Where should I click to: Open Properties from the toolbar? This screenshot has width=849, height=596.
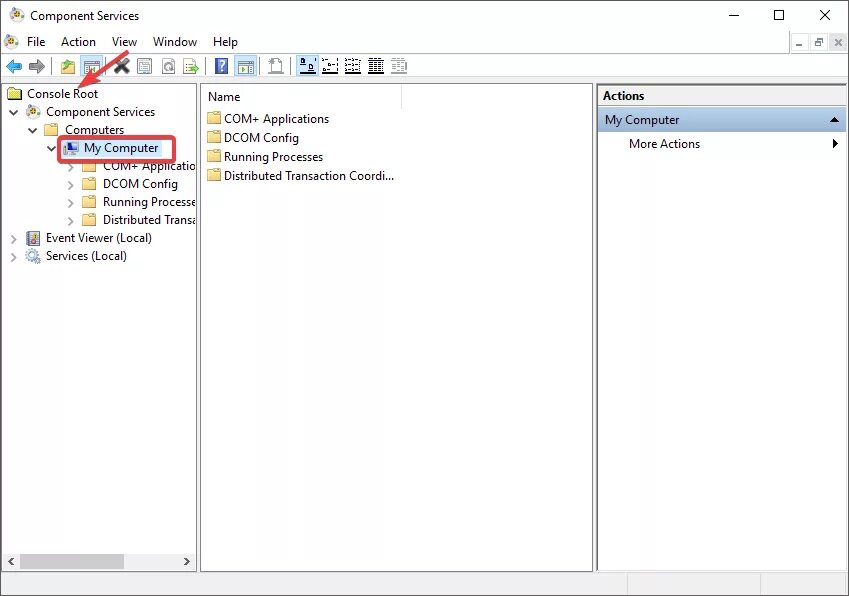click(x=145, y=67)
